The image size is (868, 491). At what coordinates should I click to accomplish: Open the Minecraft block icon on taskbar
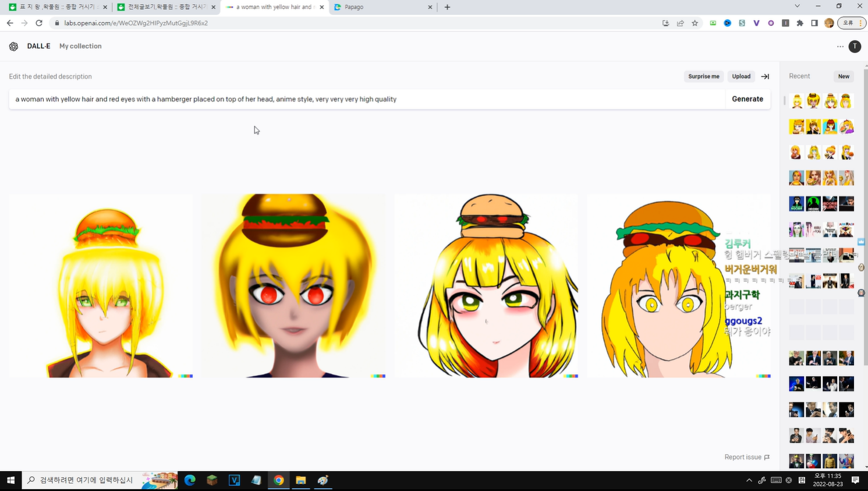click(212, 480)
